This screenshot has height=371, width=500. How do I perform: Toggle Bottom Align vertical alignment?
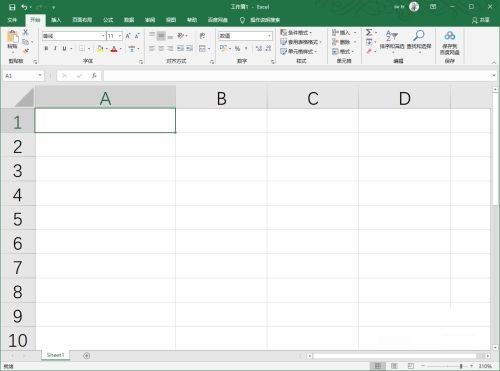tap(170, 36)
